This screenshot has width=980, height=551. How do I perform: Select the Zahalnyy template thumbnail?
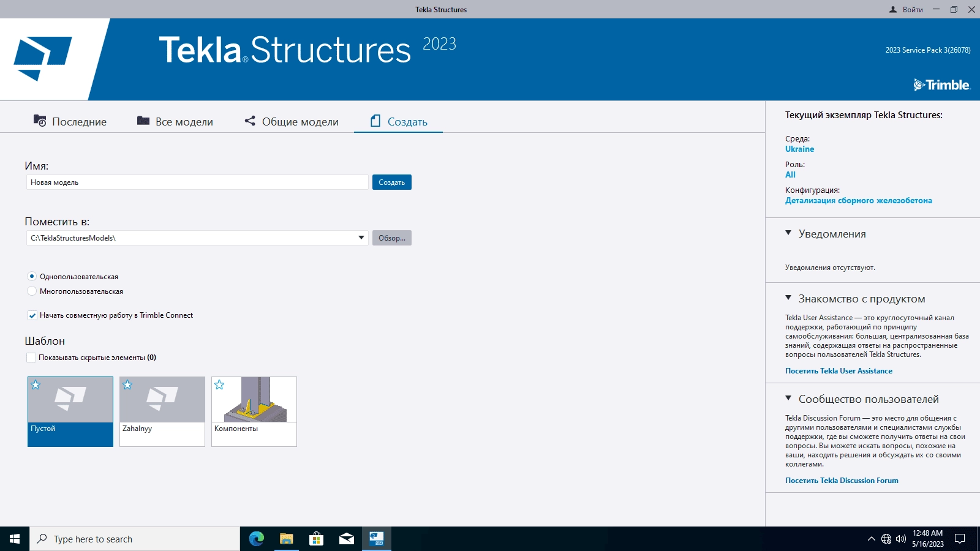click(162, 411)
